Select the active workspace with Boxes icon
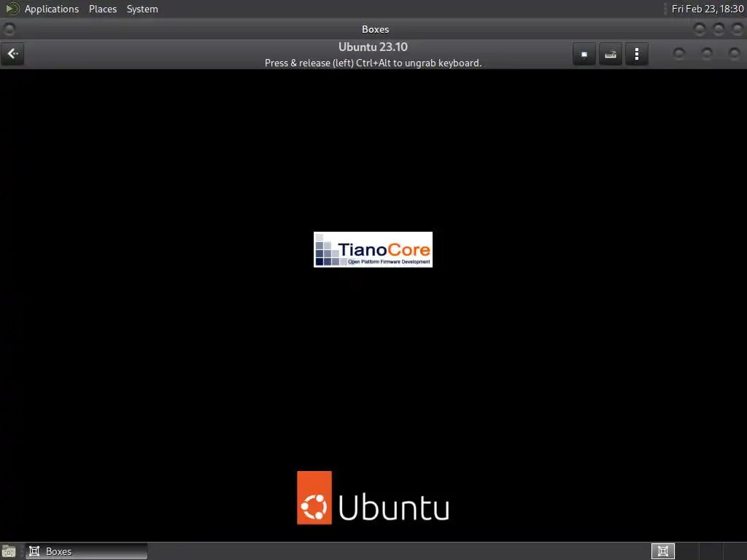 [x=662, y=551]
